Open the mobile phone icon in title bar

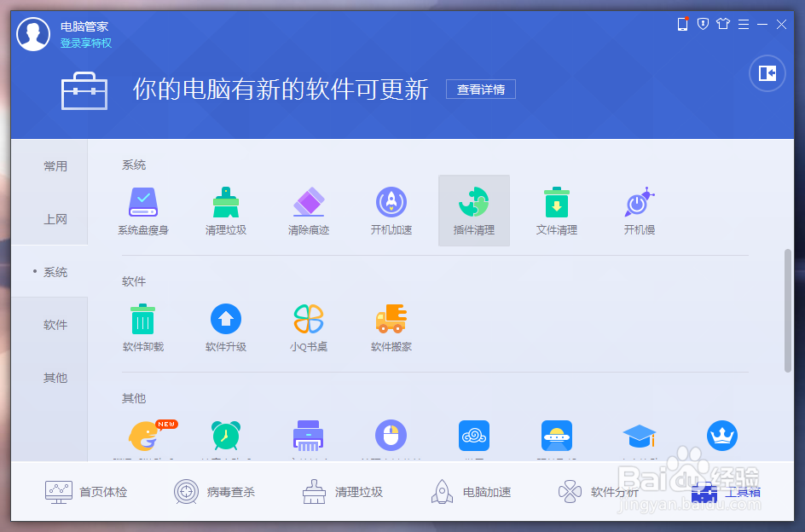coord(683,24)
